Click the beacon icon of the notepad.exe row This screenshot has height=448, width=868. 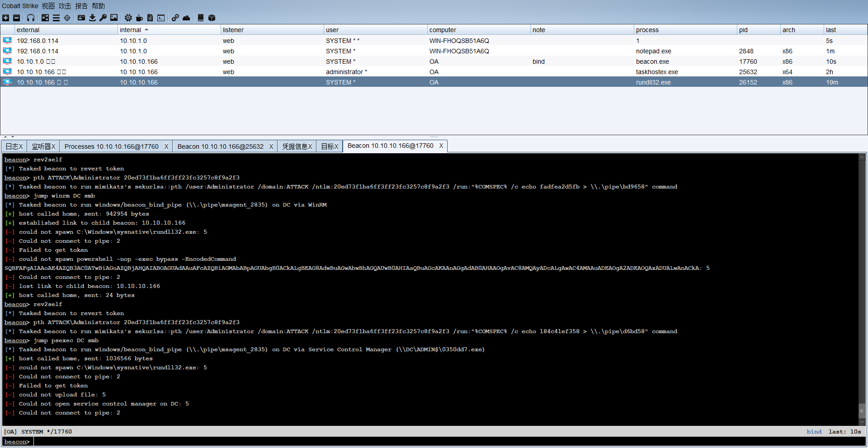click(7, 51)
